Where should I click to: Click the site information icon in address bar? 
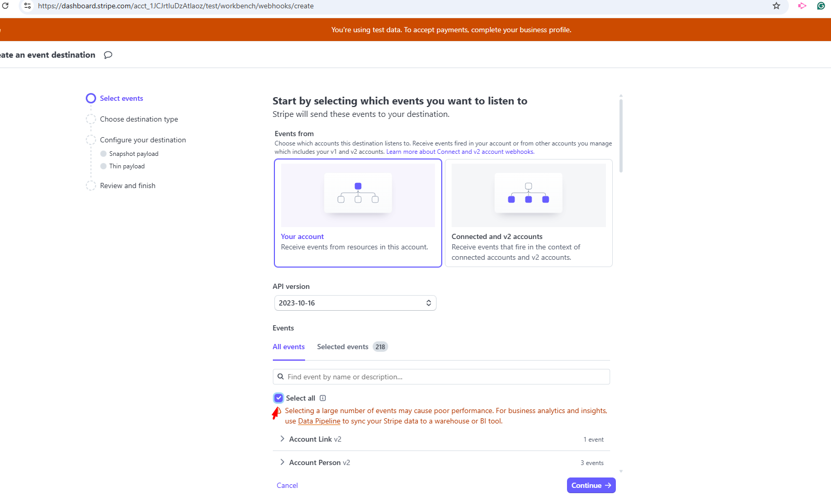(28, 6)
